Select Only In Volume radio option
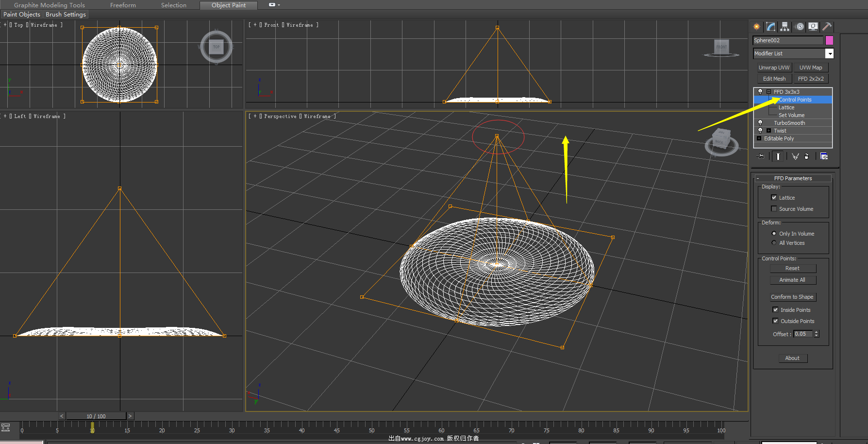868x444 pixels. click(x=774, y=234)
